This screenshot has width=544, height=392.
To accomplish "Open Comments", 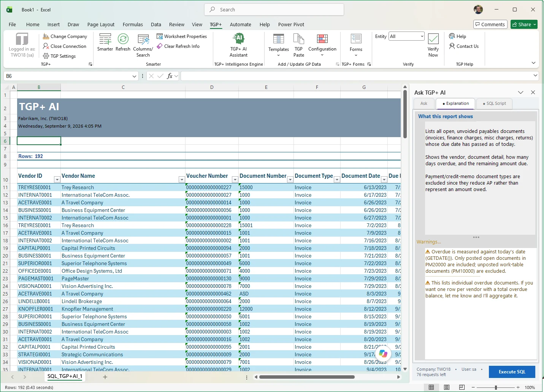I will tap(490, 25).
